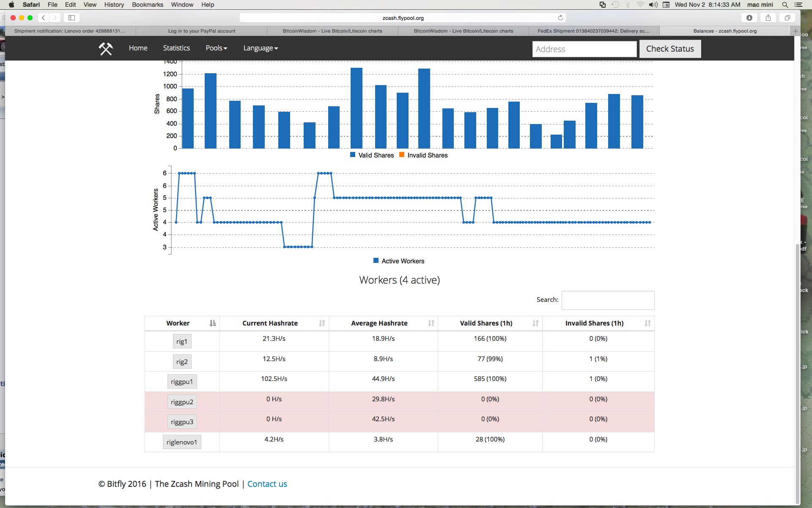
Task: Open Notification Center icon
Action: pos(798,5)
